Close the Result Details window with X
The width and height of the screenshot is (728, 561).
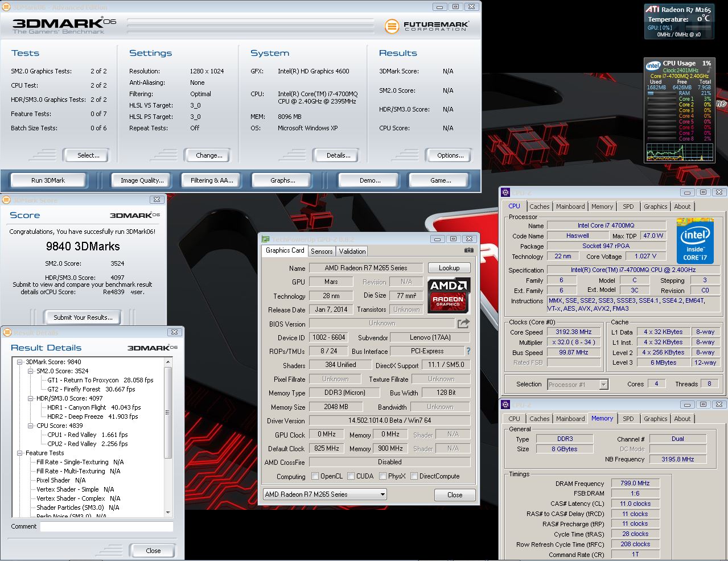point(175,332)
